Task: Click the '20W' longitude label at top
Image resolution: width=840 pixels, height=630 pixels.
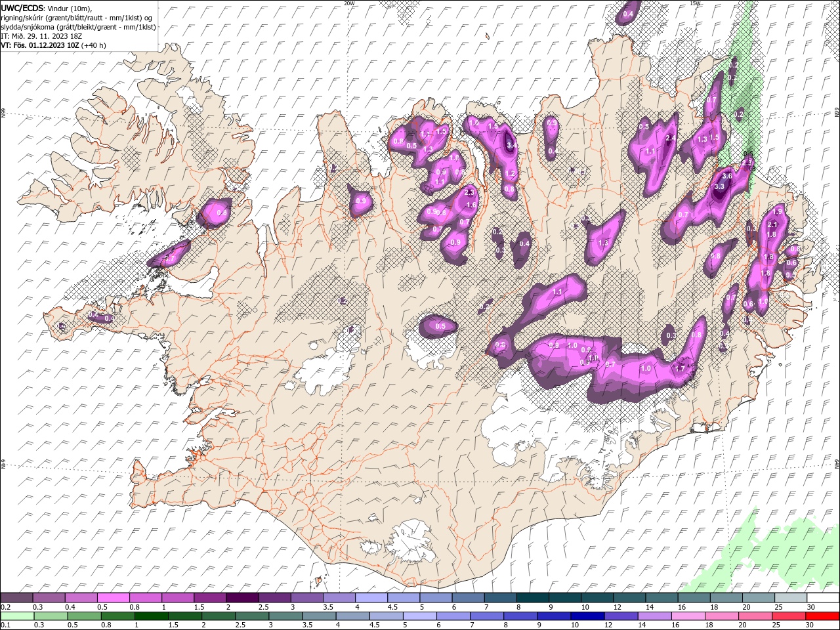Action: (348, 3)
